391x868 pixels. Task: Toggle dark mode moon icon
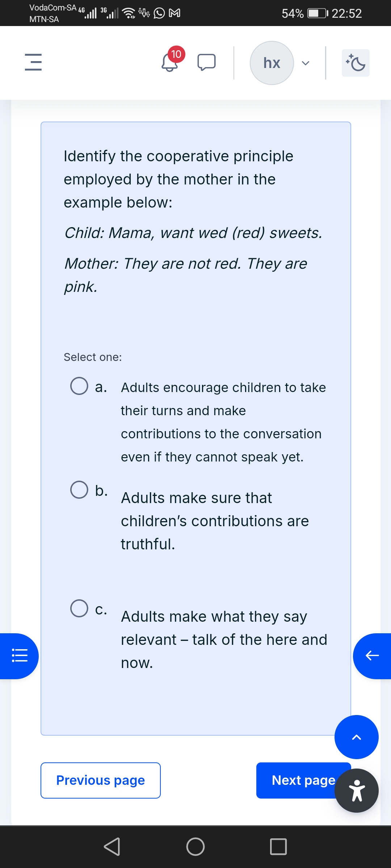point(356,63)
